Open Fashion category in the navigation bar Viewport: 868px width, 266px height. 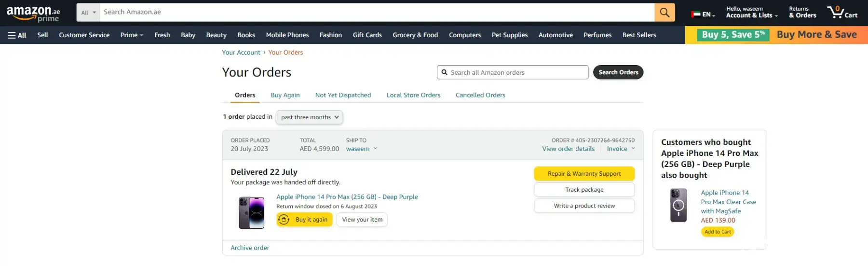pyautogui.click(x=331, y=35)
